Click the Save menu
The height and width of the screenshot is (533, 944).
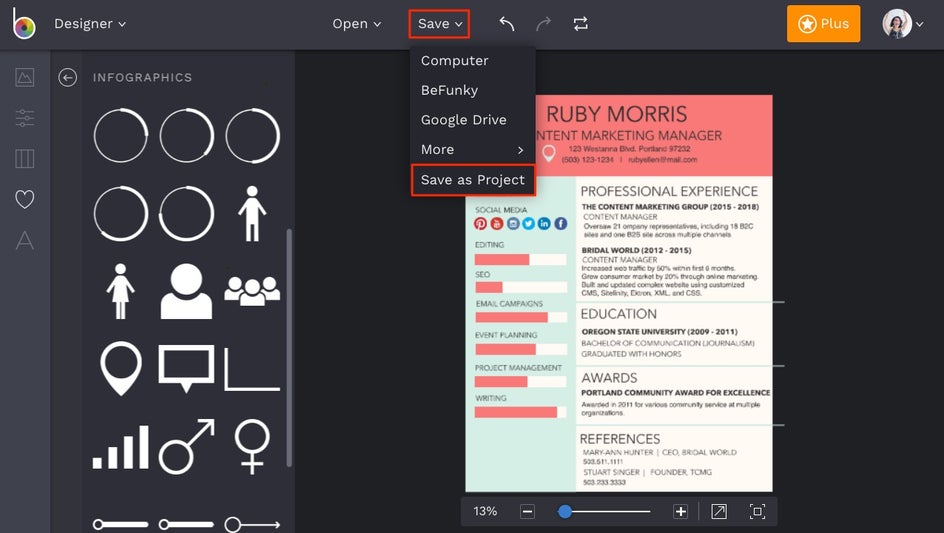[439, 23]
